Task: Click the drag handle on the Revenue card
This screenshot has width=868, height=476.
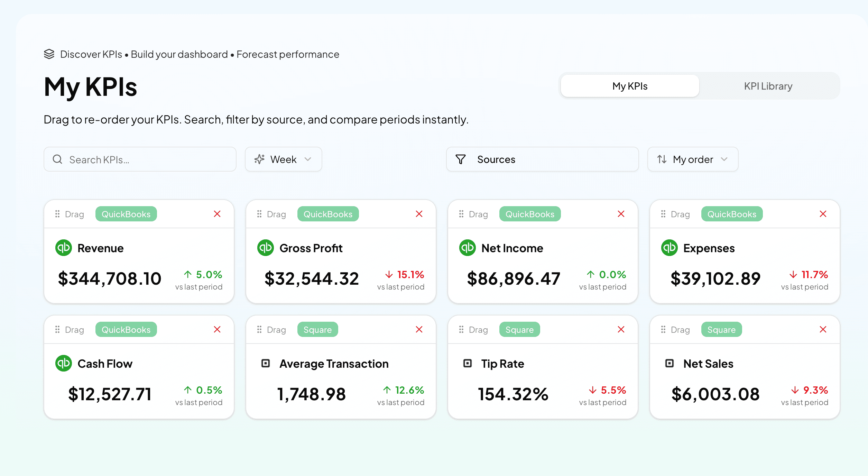Action: click(x=58, y=214)
